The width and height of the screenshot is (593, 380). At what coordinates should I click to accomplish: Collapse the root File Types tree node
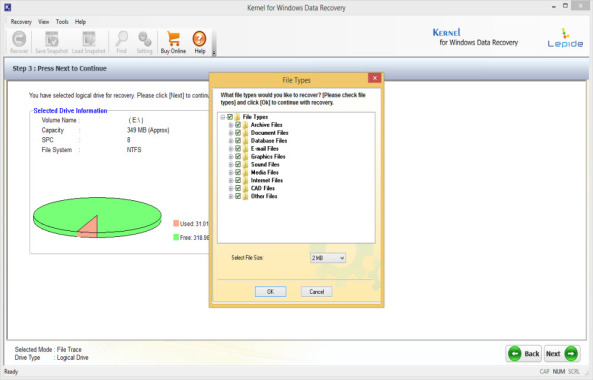(x=223, y=117)
